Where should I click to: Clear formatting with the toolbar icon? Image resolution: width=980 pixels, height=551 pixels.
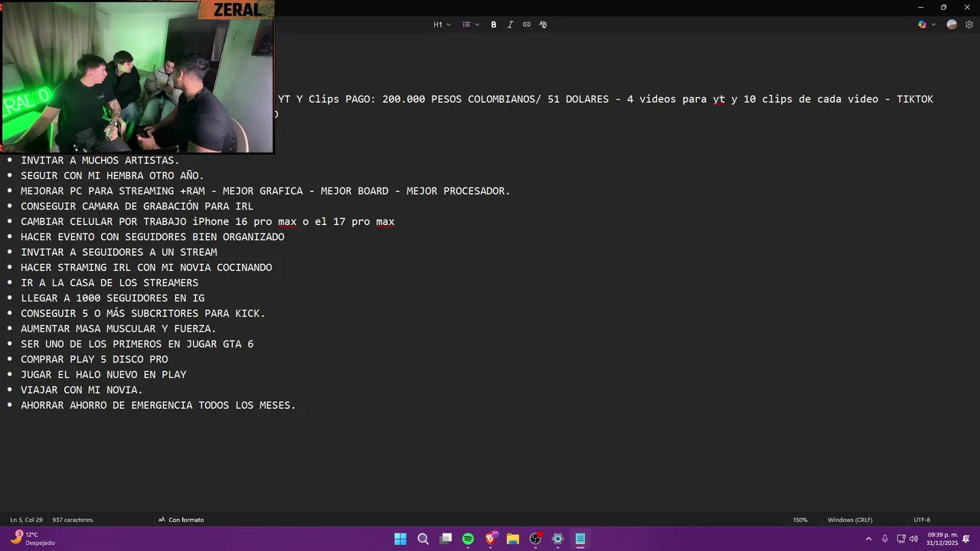543,24
